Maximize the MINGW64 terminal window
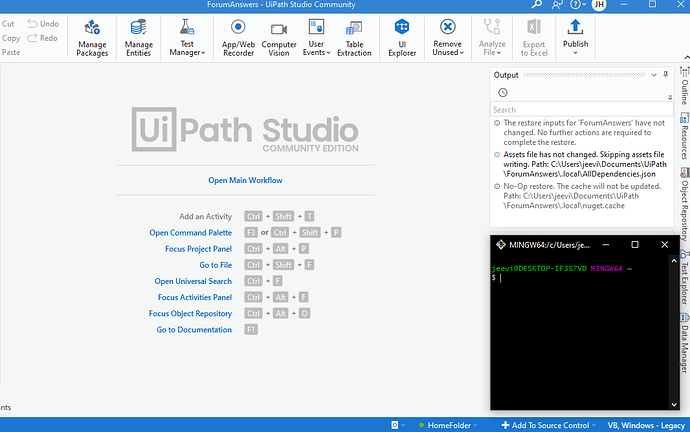690x432 pixels. [x=635, y=245]
